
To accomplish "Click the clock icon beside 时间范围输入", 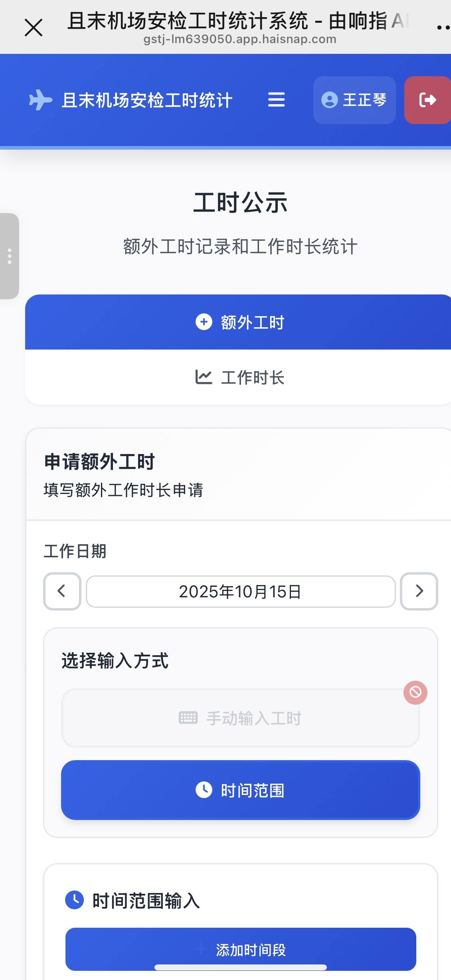I will pyautogui.click(x=74, y=900).
